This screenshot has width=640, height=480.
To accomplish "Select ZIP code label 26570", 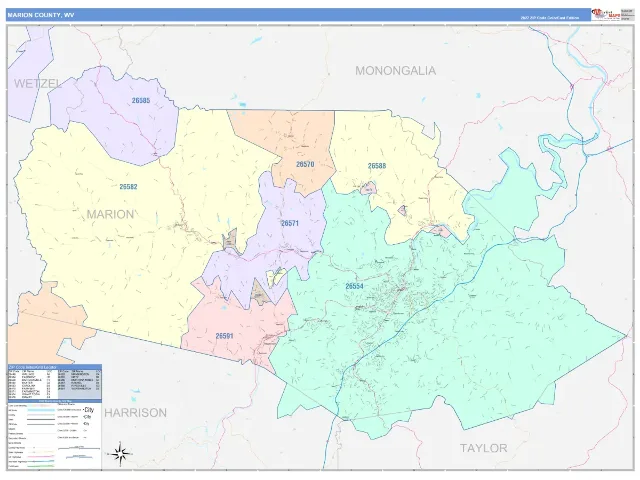I will tap(305, 164).
